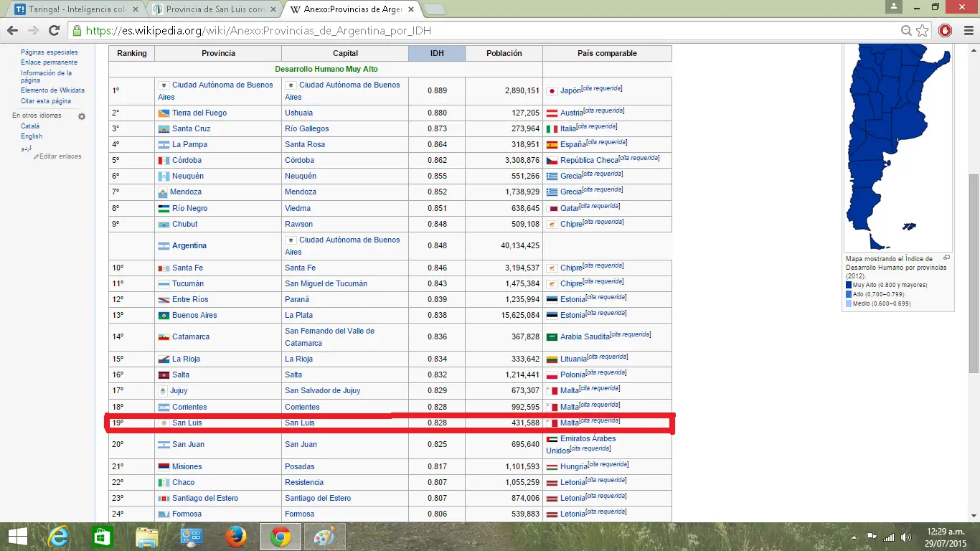Click the Japan flag next to Japón
Image resolution: width=980 pixels, height=551 pixels.
coord(552,91)
